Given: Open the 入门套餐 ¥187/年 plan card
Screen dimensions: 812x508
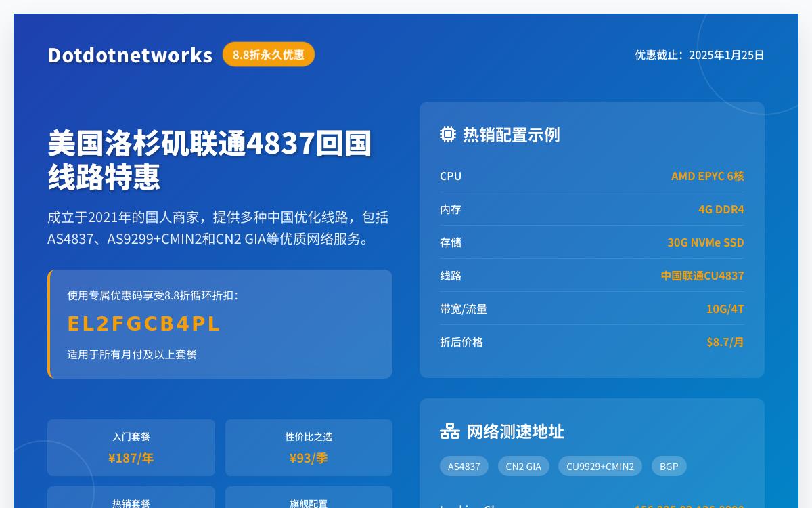Looking at the screenshot, I should click(x=131, y=448).
